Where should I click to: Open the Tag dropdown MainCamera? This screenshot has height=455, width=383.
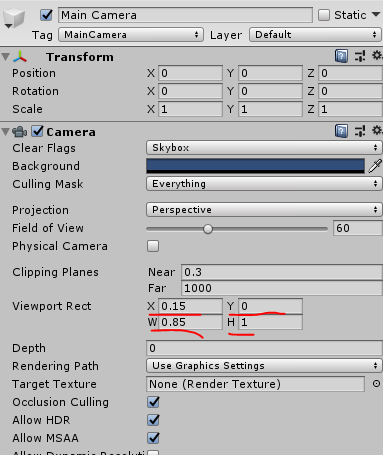[131, 35]
